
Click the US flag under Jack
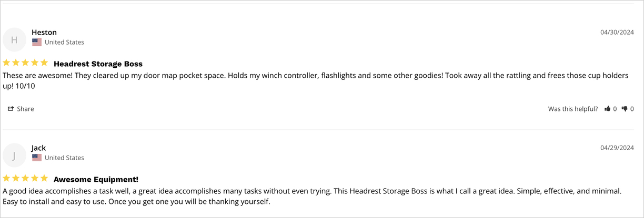[36, 158]
